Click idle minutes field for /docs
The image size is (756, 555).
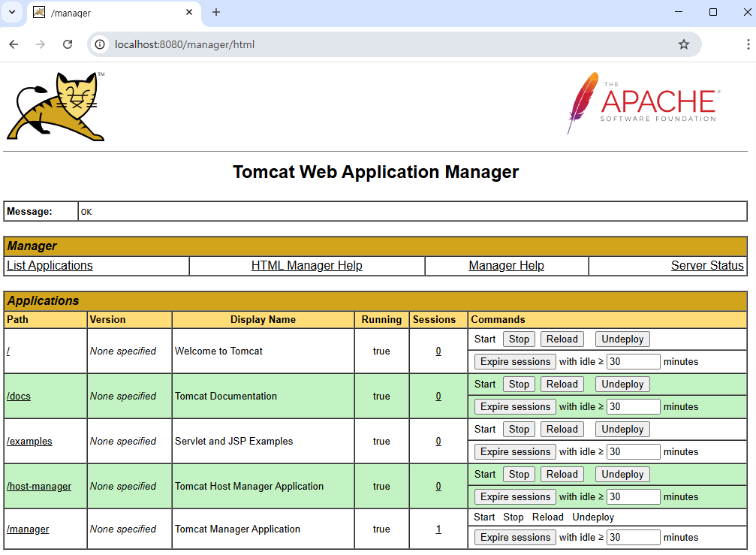[x=633, y=407]
